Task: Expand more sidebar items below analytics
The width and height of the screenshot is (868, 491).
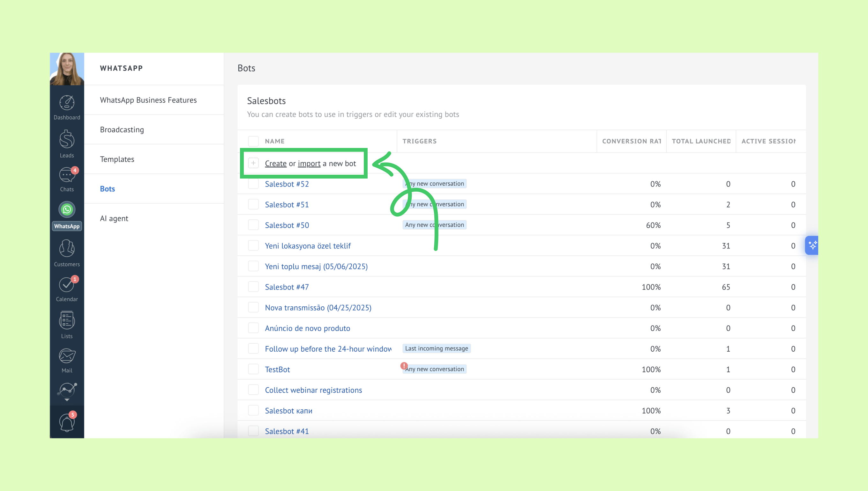Action: (67, 399)
